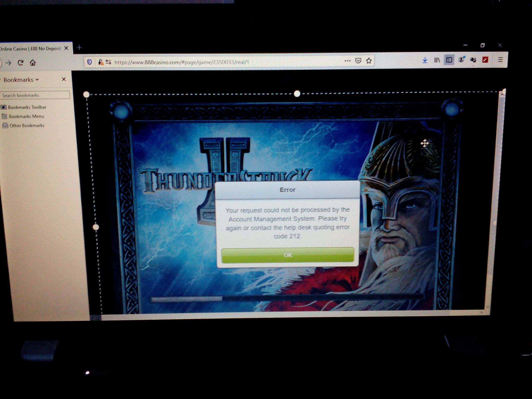Open the Downloads panel
Viewport: 532px width, 399px height.
(425, 60)
